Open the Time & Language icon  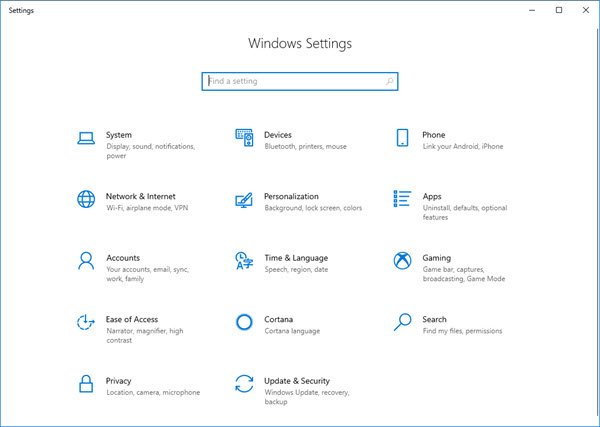point(244,260)
